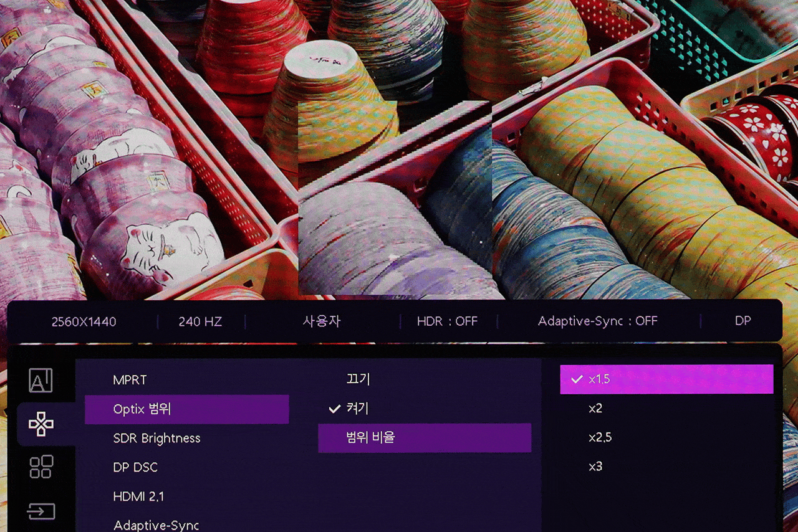Viewport: 798px width, 532px height.
Task: Open the AI settings icon in sidebar
Action: tap(41, 381)
